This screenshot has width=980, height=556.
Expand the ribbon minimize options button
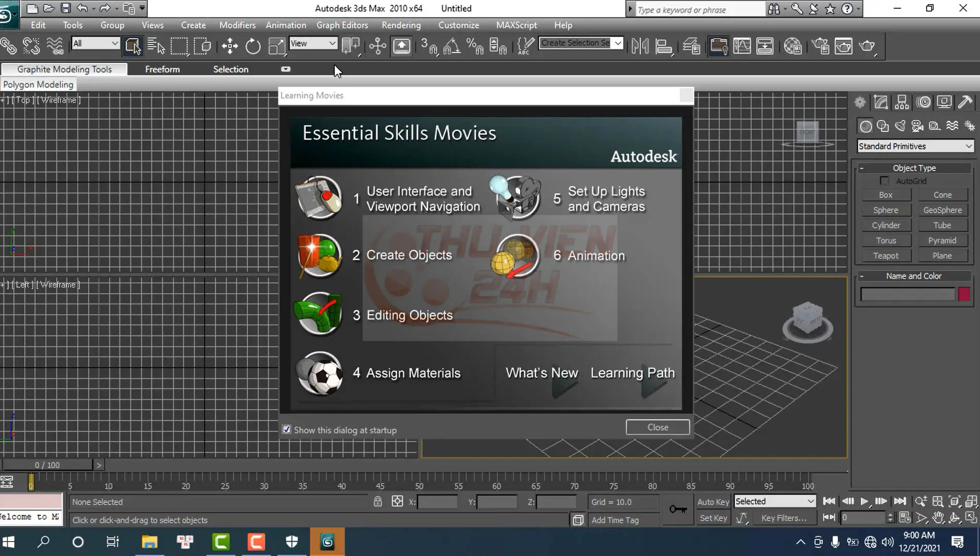[x=286, y=69]
